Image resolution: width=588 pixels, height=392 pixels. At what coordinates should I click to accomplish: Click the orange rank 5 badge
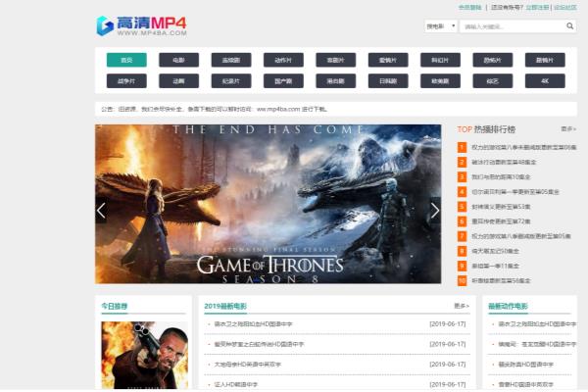[x=462, y=207]
